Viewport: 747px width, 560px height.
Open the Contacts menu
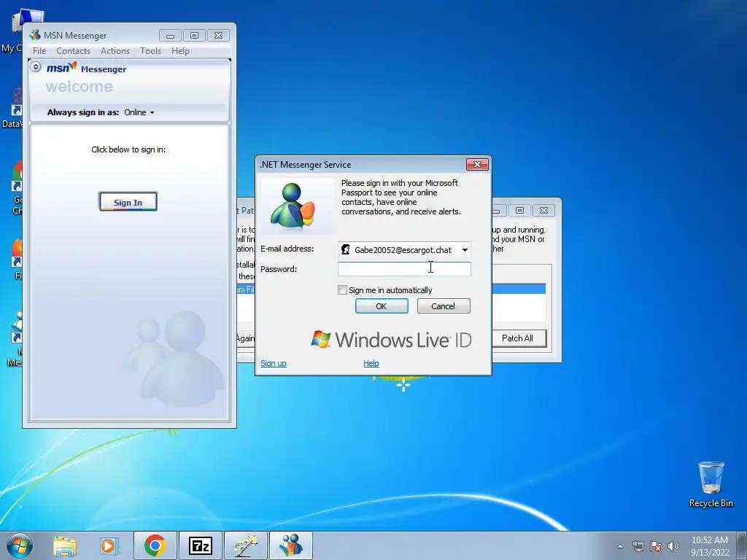pyautogui.click(x=74, y=51)
